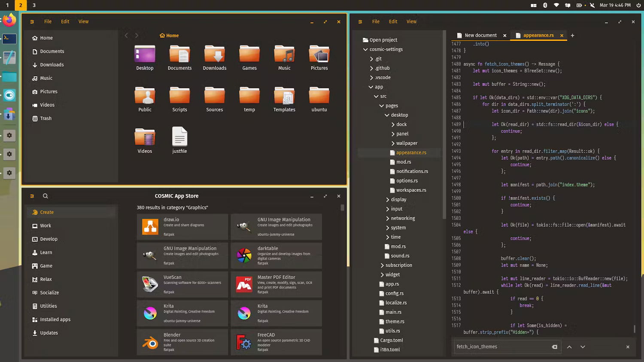Select the Templates folder
644x362 pixels.
[x=284, y=99]
